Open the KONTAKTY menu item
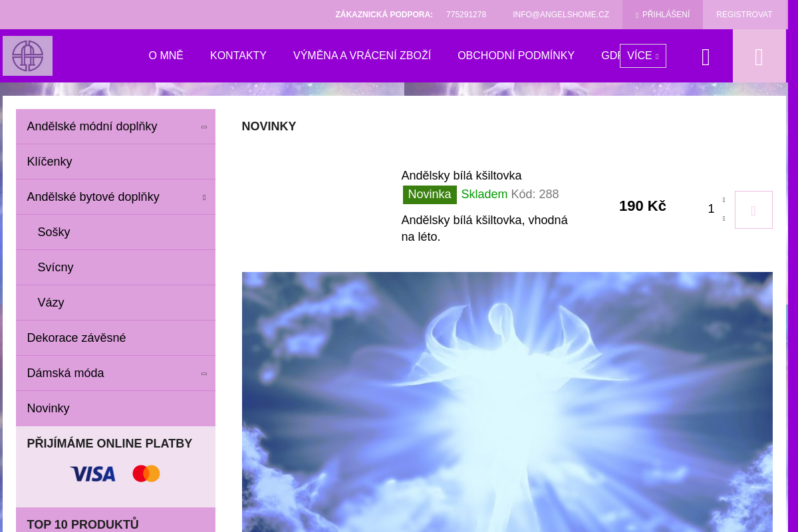Screen dimensions: 798x532 click(238, 56)
